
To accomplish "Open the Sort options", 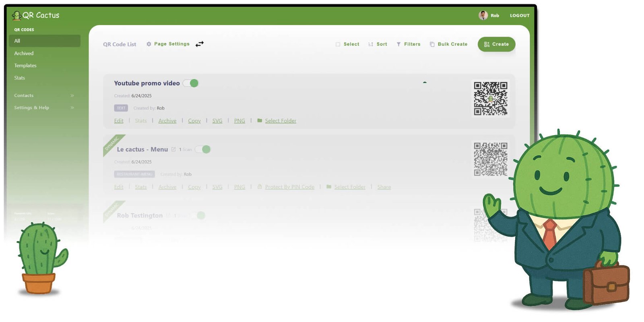I will [378, 44].
